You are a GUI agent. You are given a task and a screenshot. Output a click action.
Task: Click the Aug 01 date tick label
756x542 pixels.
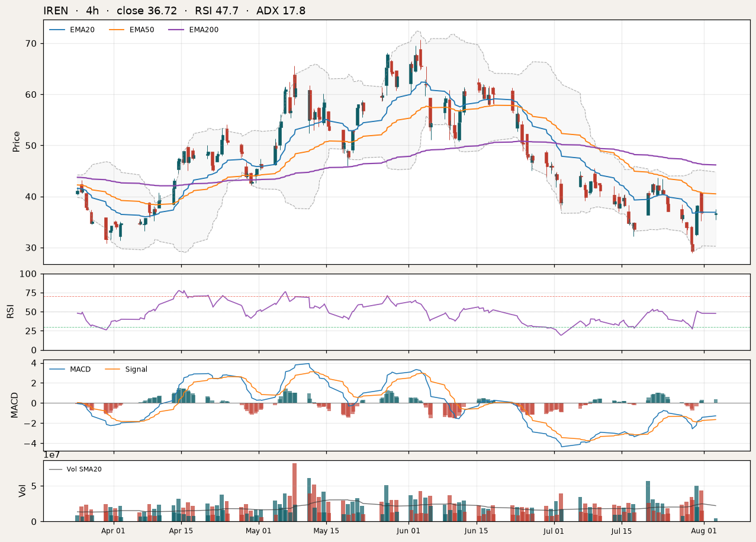[x=704, y=531]
